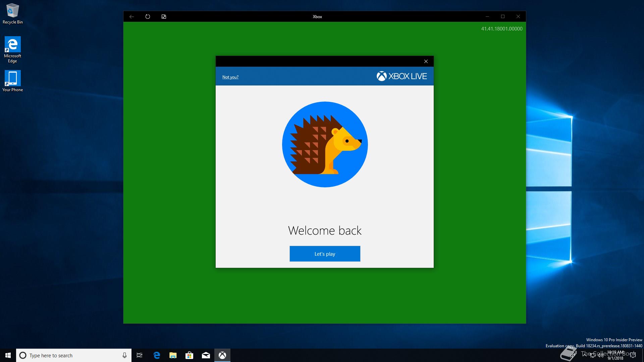Click the "Welcome back" heading
This screenshot has width=644, height=362.
(325, 231)
